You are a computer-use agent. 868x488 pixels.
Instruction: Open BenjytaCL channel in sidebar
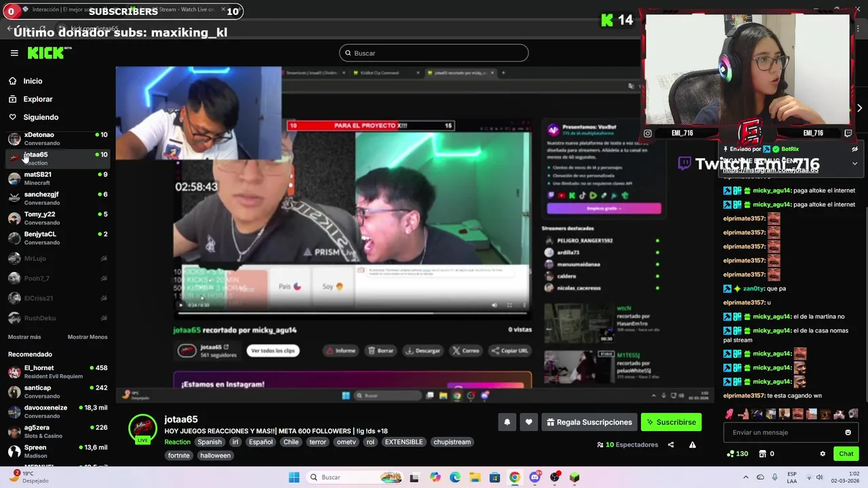coord(57,238)
